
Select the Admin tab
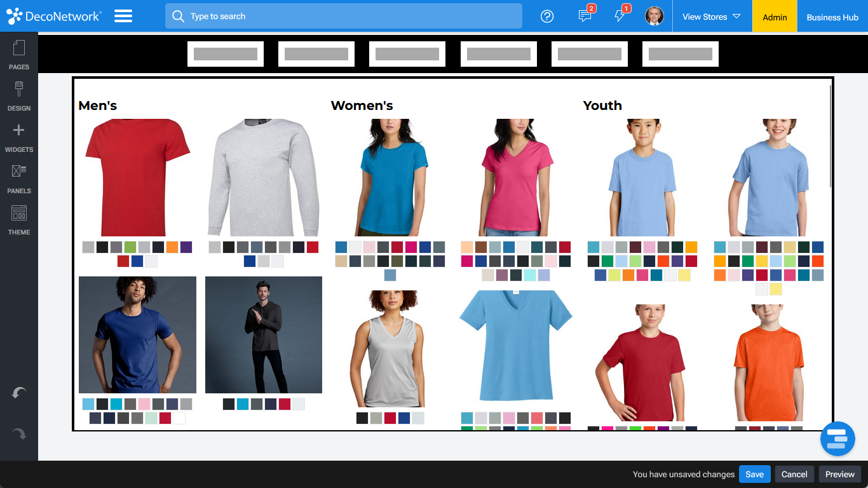774,17
